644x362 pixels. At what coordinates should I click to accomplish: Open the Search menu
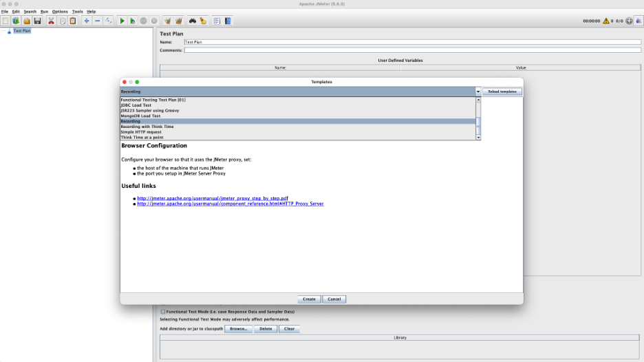30,12
